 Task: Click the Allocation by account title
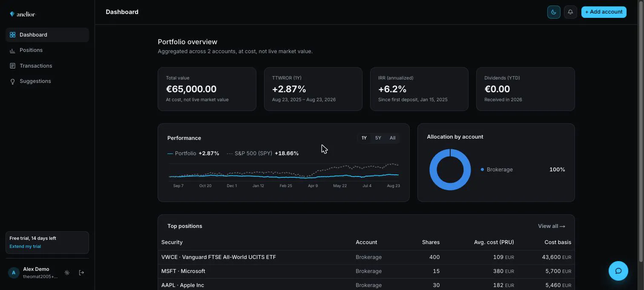point(455,137)
